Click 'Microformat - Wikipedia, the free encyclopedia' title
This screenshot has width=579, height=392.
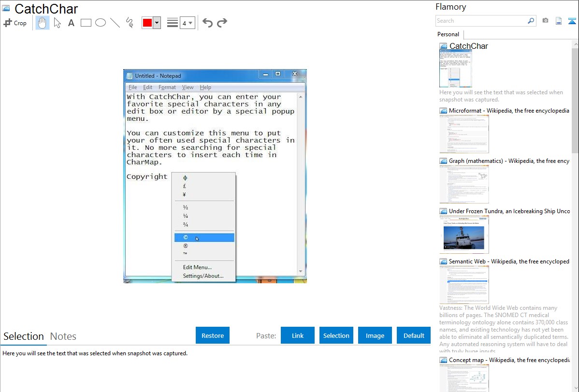509,111
